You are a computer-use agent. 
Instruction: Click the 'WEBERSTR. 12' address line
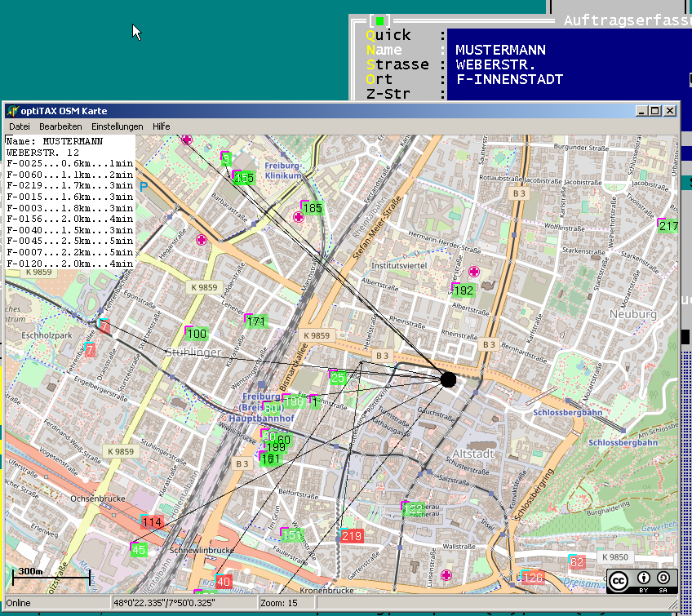click(42, 153)
